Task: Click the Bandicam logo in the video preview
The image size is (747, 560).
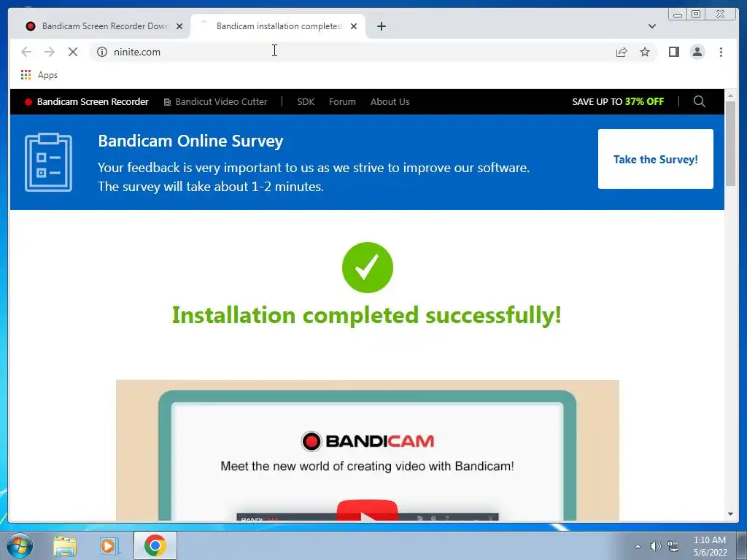Action: click(x=368, y=441)
